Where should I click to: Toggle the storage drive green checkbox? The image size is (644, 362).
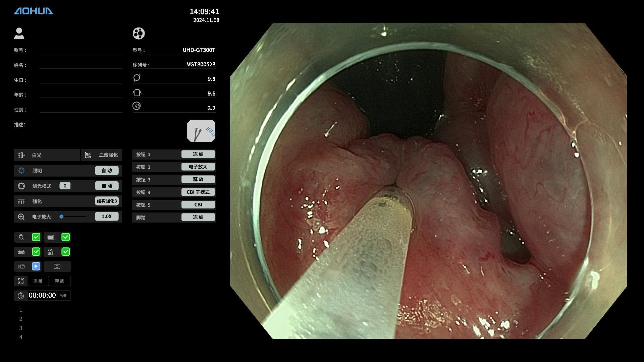point(36,252)
